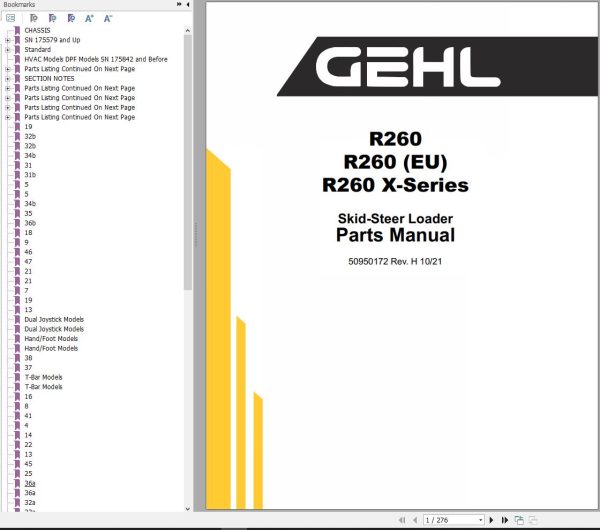Jump to the last page
This screenshot has height=530, width=600.
505,520
